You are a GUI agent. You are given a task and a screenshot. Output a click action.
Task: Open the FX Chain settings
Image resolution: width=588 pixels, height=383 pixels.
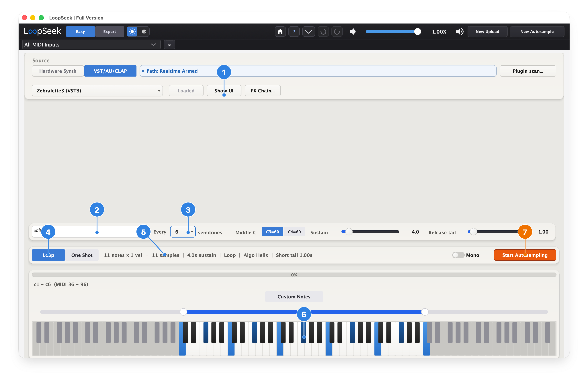tap(262, 91)
